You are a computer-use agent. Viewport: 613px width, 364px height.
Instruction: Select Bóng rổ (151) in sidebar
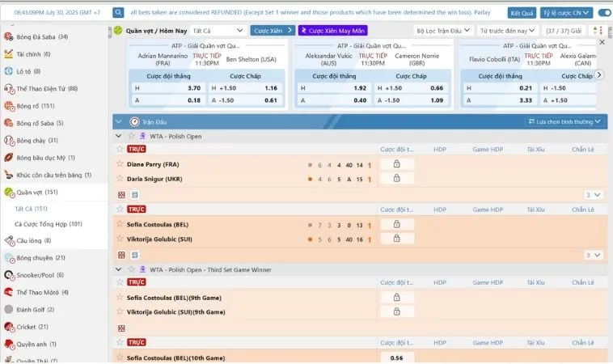[36, 106]
